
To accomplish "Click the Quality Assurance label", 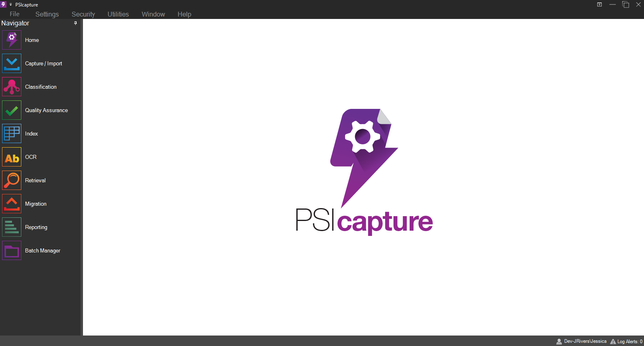I will click(46, 110).
